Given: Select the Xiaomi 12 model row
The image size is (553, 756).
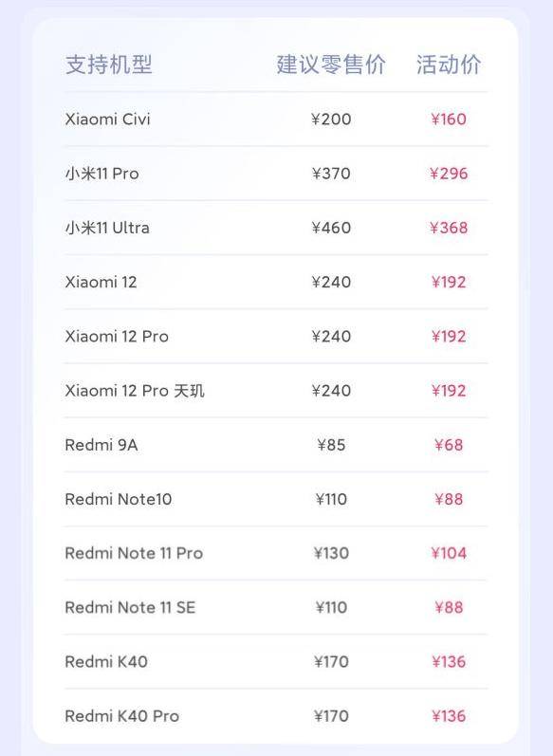Looking at the screenshot, I should pos(276,282).
